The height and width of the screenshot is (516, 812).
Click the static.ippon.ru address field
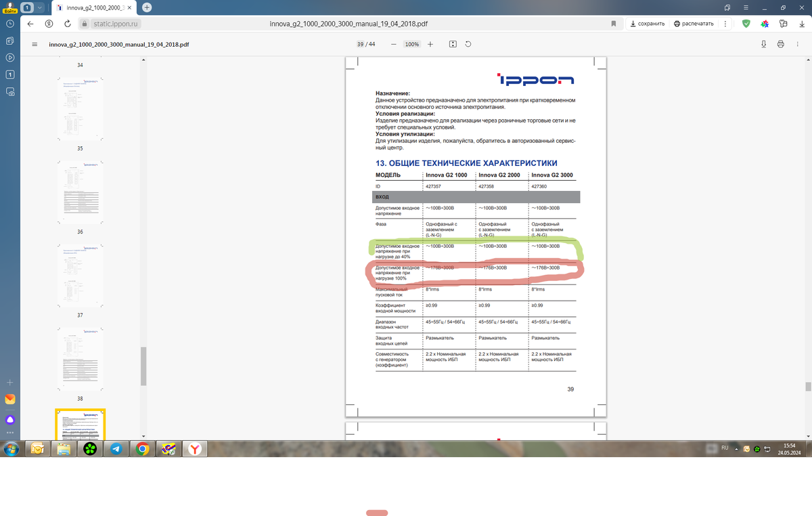[115, 24]
